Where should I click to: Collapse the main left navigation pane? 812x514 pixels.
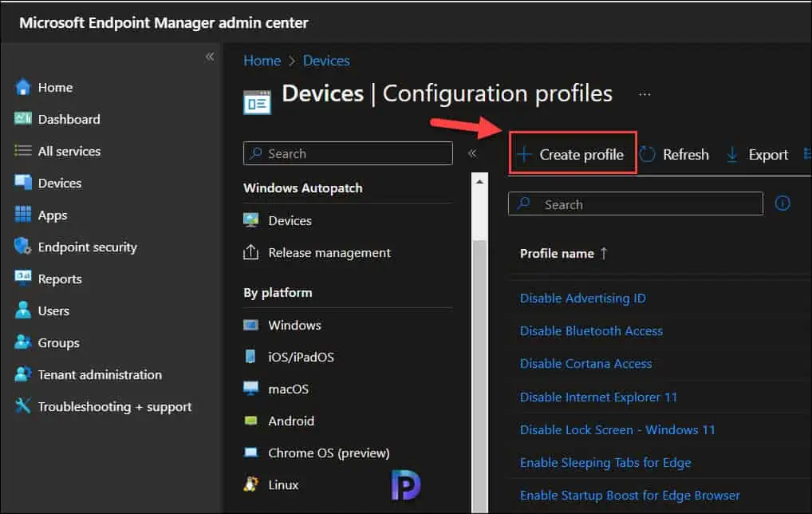coord(210,57)
